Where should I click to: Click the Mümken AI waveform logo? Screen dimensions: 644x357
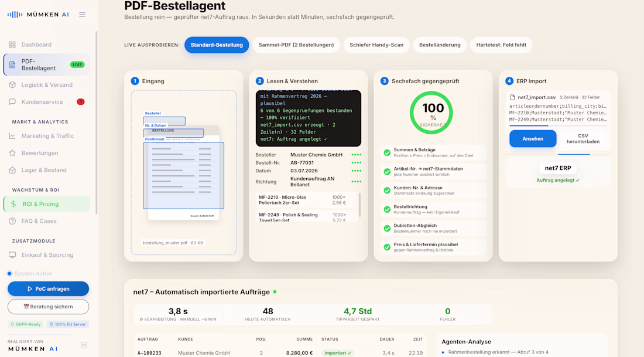(15, 15)
